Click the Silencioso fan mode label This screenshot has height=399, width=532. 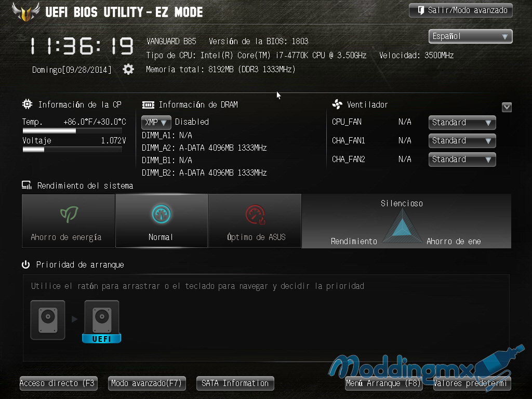pyautogui.click(x=402, y=203)
